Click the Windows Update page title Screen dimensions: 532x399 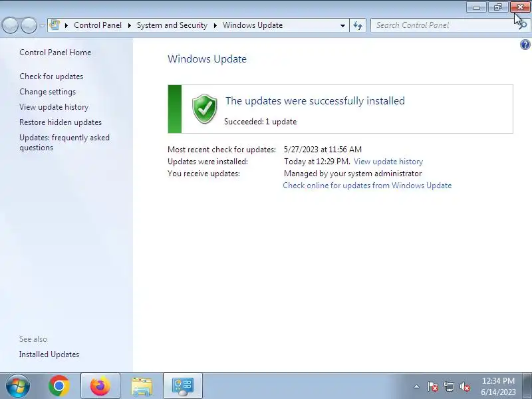coord(207,59)
